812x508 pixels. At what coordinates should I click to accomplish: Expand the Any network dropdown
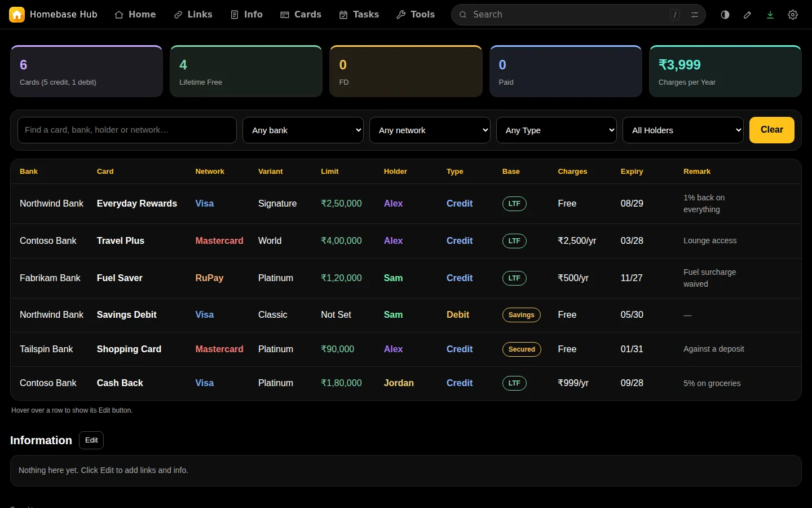[x=430, y=130]
